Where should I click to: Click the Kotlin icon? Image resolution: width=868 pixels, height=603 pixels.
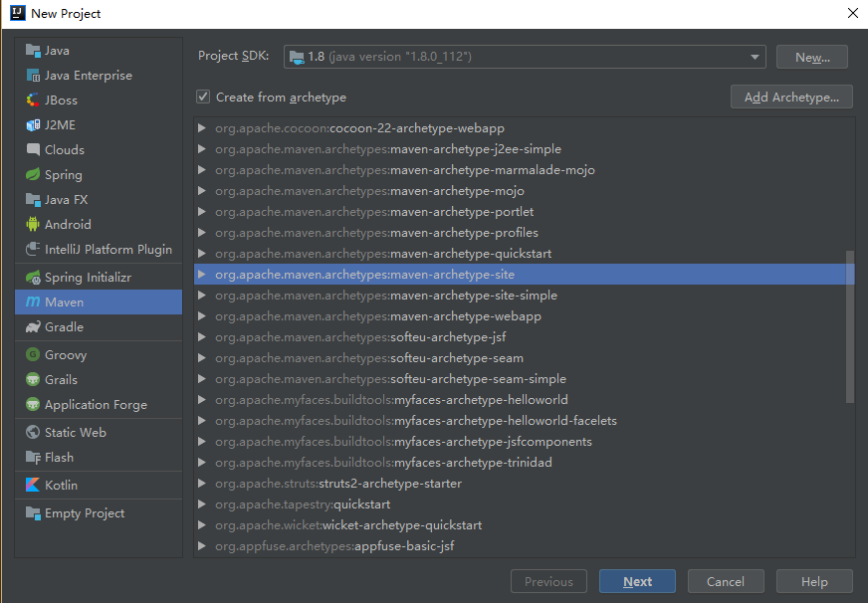(33, 486)
